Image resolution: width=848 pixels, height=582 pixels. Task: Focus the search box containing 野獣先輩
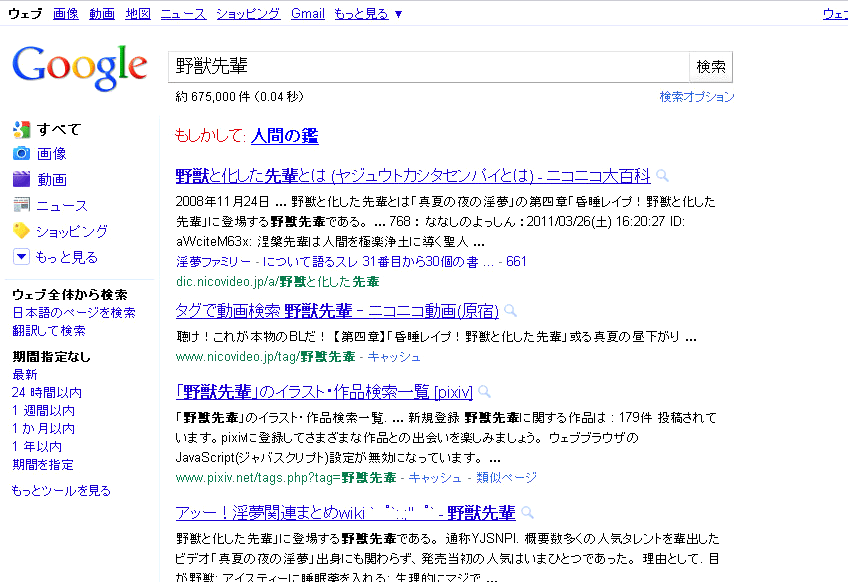coord(429,67)
